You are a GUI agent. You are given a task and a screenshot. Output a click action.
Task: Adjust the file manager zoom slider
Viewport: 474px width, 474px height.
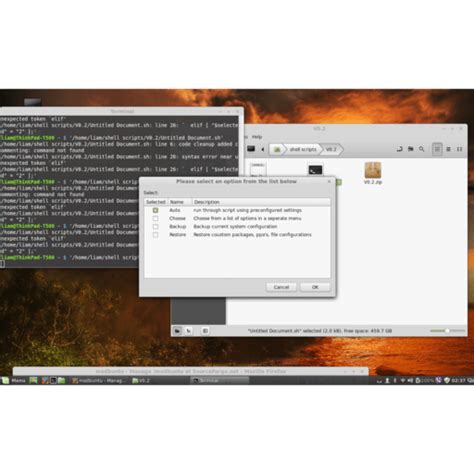pos(447,331)
